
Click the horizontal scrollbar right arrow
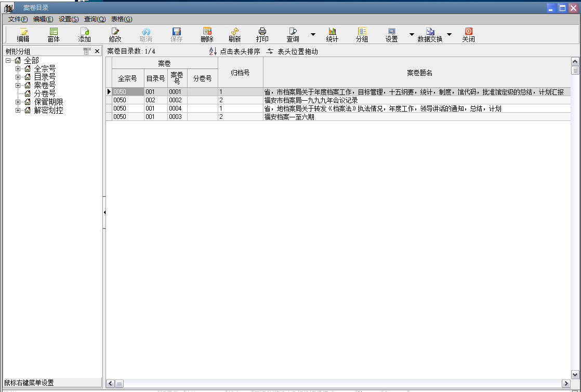[566, 384]
